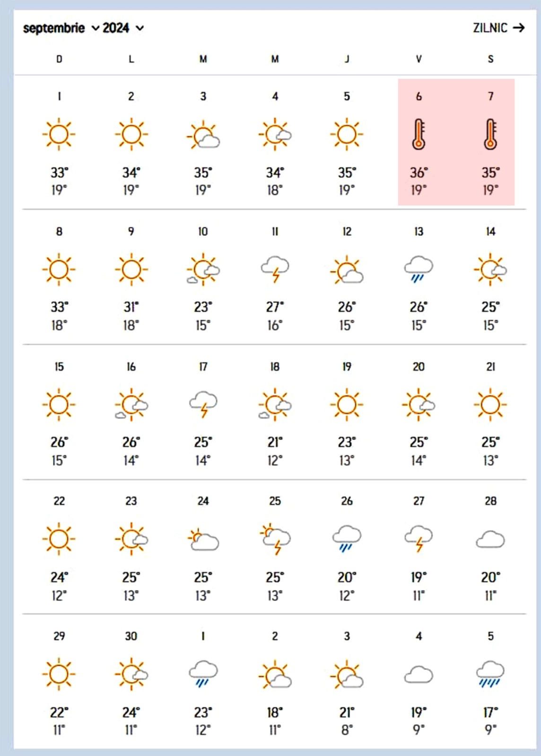Click the cloudy icon on September 28
The height and width of the screenshot is (756, 541).
click(x=490, y=540)
